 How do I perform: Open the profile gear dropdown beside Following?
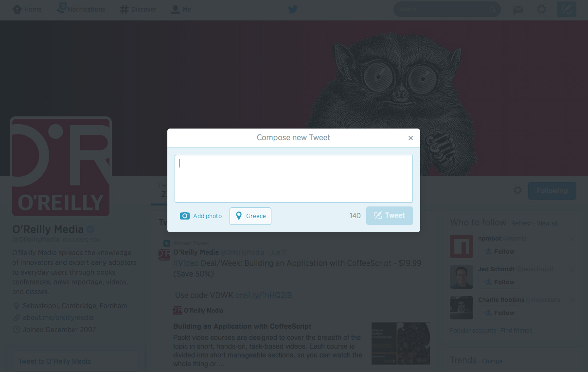(x=518, y=190)
